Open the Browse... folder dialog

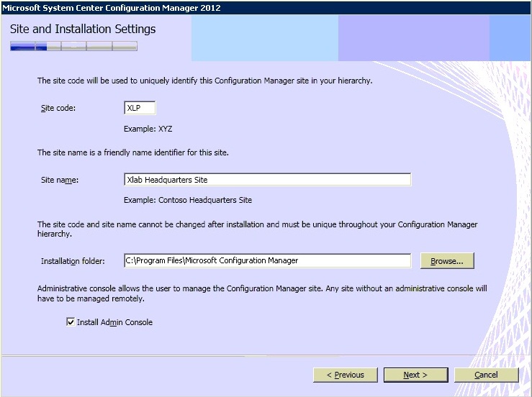[x=447, y=261]
